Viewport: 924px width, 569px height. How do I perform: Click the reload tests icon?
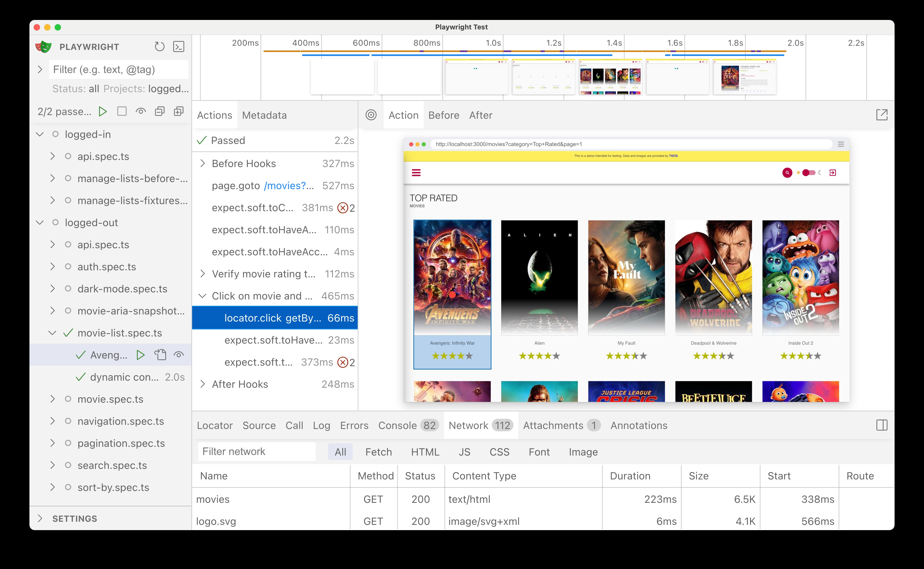(160, 47)
